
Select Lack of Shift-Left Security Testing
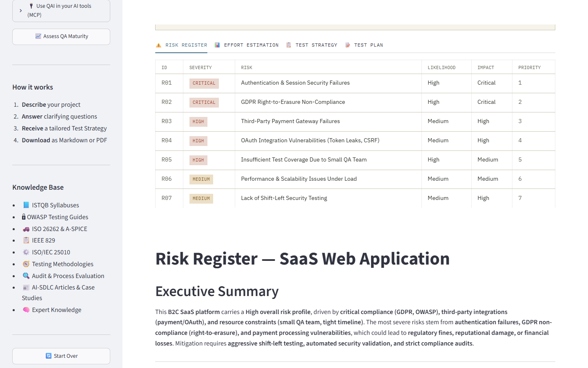pyautogui.click(x=284, y=198)
